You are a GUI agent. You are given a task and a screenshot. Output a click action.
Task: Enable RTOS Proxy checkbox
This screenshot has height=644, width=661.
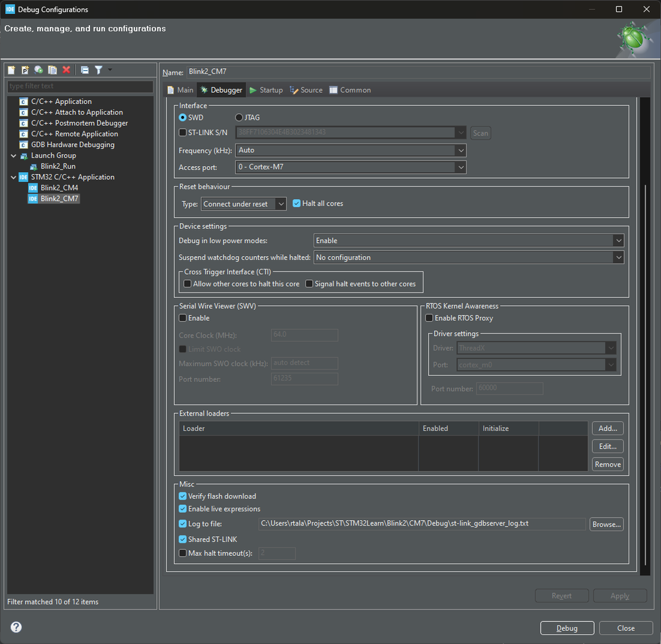click(429, 318)
